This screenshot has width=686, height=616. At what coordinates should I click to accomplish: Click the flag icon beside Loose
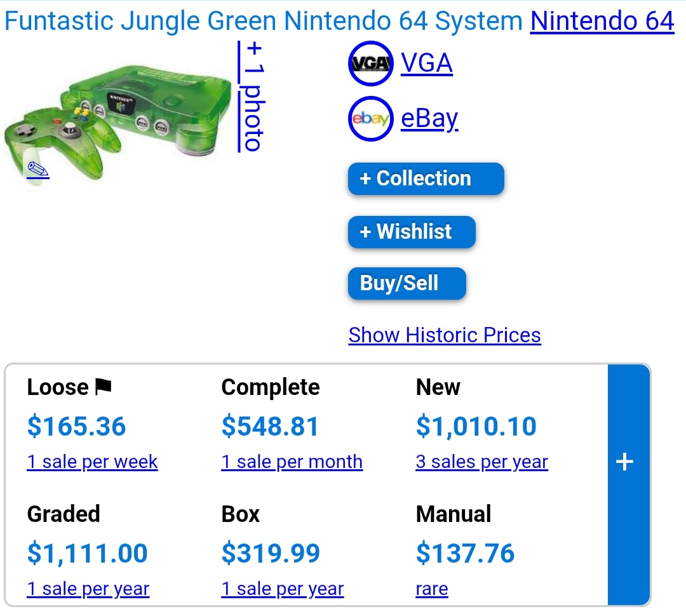pyautogui.click(x=104, y=386)
